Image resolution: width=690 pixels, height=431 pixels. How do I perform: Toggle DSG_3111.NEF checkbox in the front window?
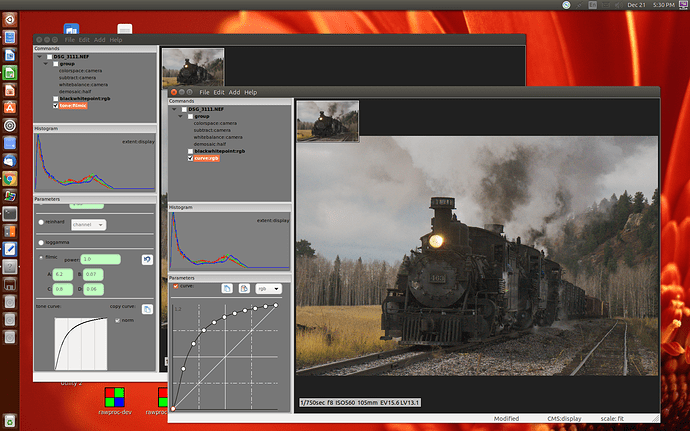tap(184, 109)
